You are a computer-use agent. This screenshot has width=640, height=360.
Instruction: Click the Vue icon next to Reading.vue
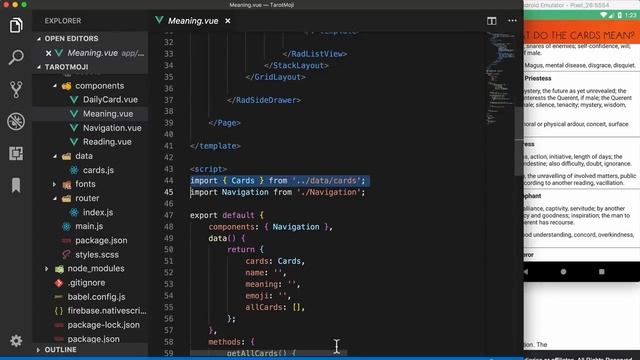(74, 142)
